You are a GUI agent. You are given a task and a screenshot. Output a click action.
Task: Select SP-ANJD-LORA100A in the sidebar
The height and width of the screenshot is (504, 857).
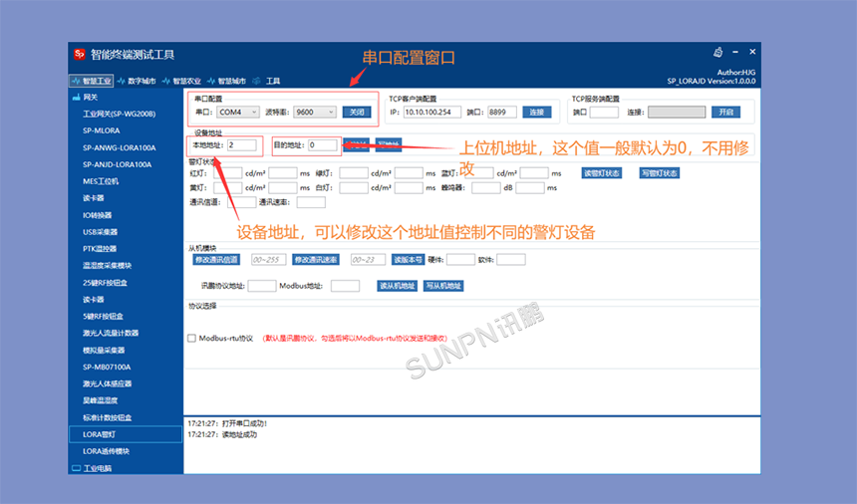pyautogui.click(x=117, y=164)
